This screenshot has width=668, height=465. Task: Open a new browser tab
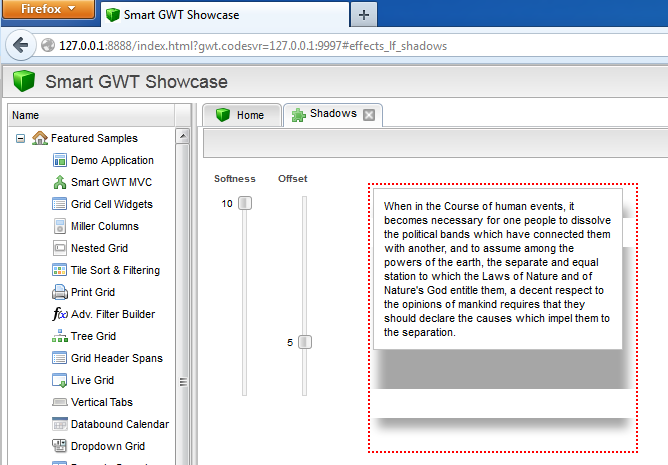363,14
